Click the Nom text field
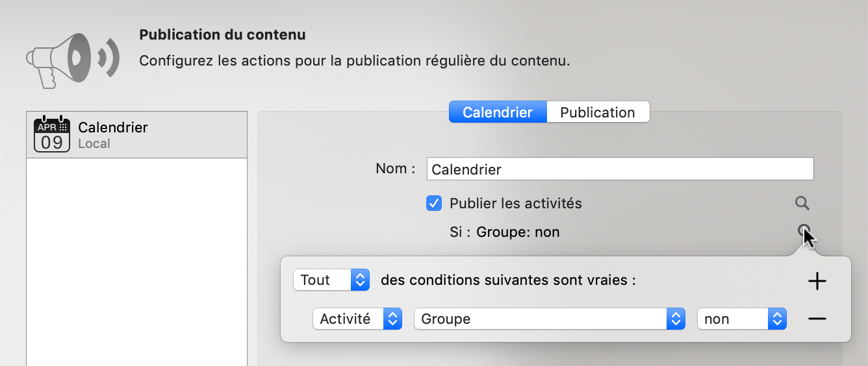Viewport: 868px width, 366px height. [620, 169]
